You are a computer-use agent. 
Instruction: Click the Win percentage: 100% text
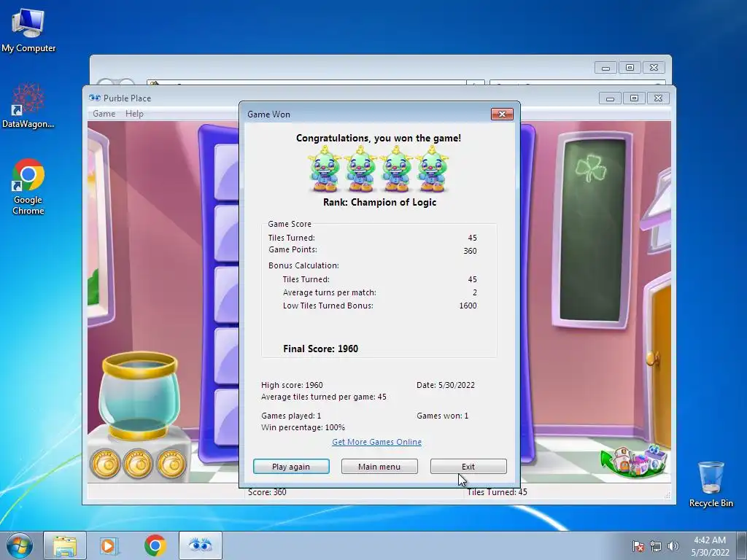[303, 427]
